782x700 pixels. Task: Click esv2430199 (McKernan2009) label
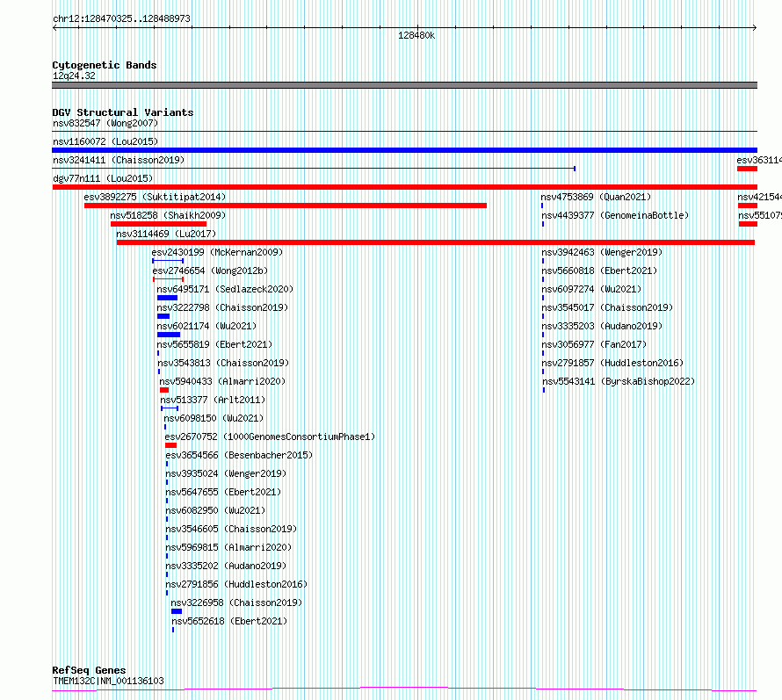tap(217, 252)
